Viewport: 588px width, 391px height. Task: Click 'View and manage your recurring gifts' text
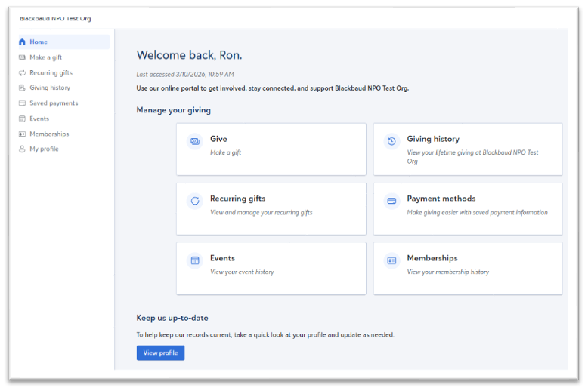click(262, 212)
